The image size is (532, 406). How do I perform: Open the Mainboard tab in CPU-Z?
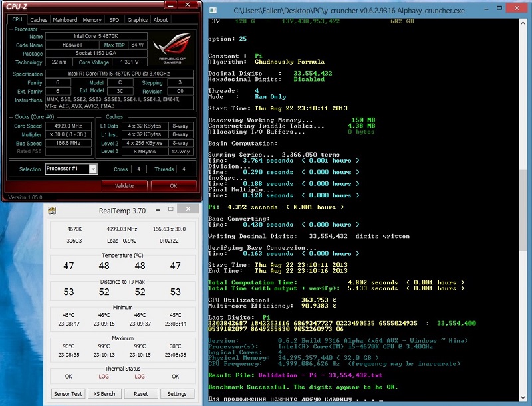click(65, 20)
